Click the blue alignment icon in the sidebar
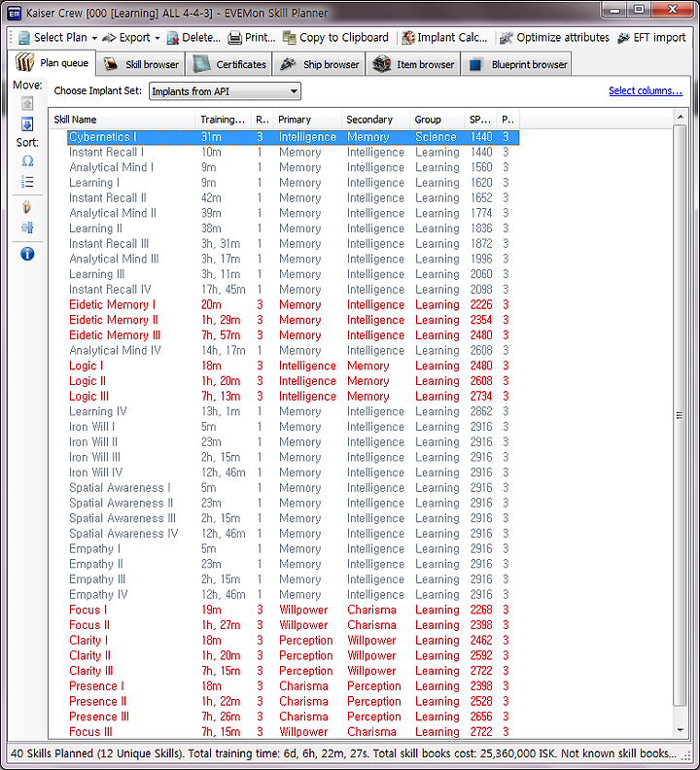 [x=27, y=227]
